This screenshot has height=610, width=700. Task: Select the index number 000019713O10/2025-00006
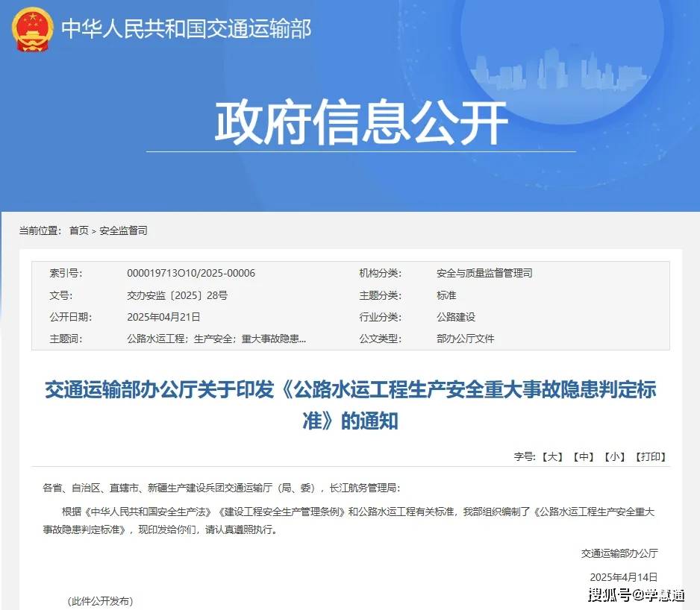pos(191,274)
